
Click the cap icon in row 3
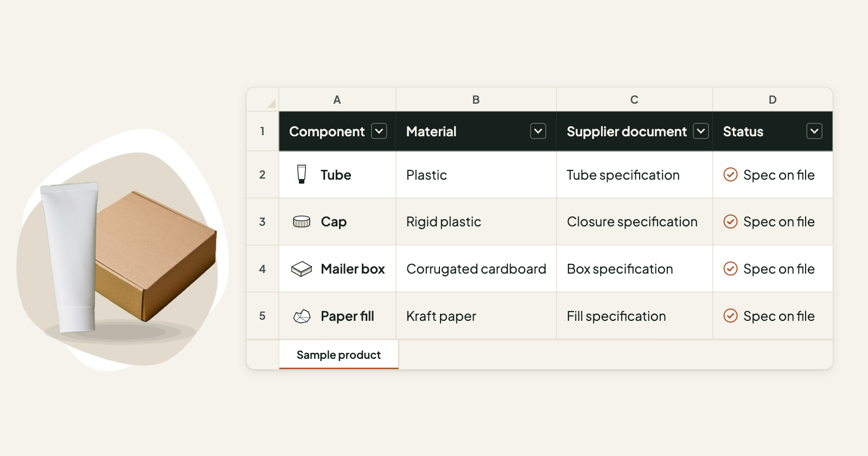pos(302,221)
